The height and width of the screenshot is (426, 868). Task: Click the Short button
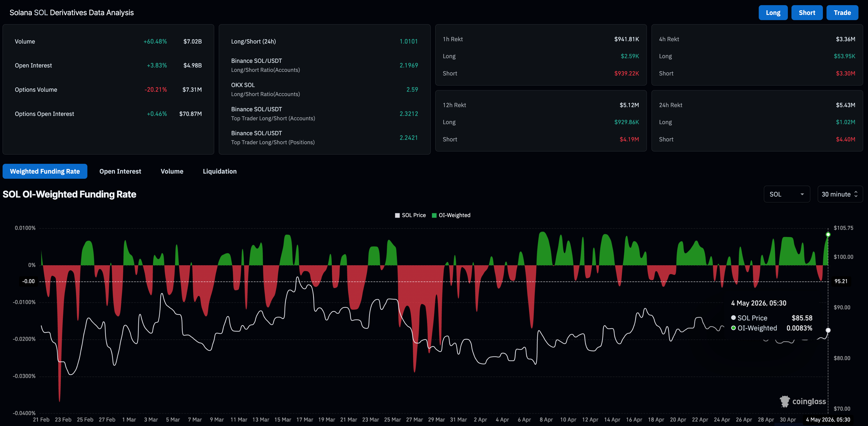tap(807, 12)
